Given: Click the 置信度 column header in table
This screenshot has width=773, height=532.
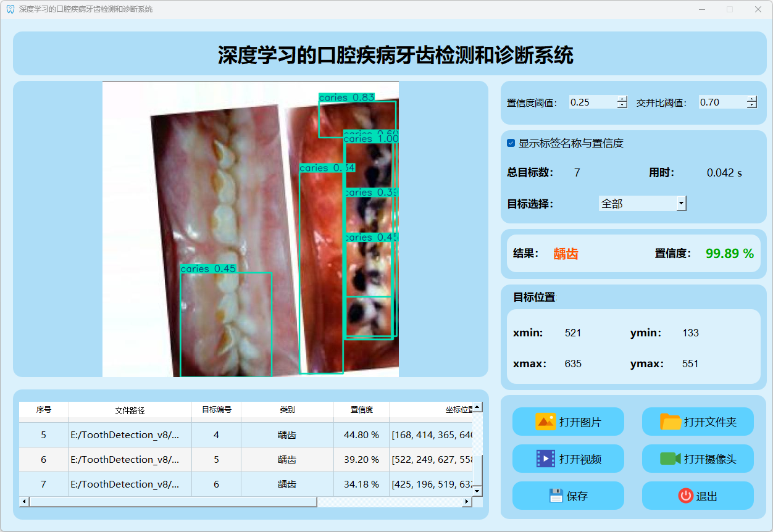Looking at the screenshot, I should 361,410.
